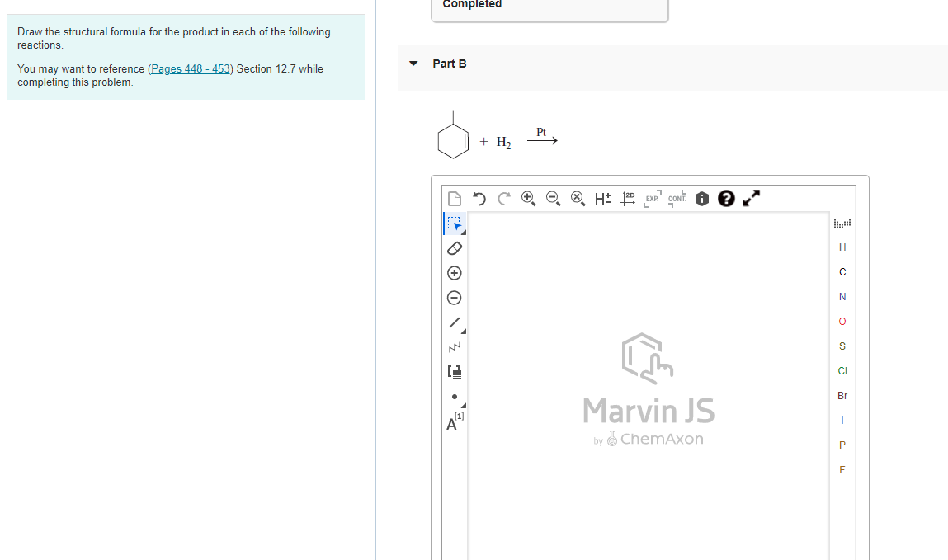Click the Part B heading
Image resolution: width=948 pixels, height=560 pixels.
(x=449, y=64)
